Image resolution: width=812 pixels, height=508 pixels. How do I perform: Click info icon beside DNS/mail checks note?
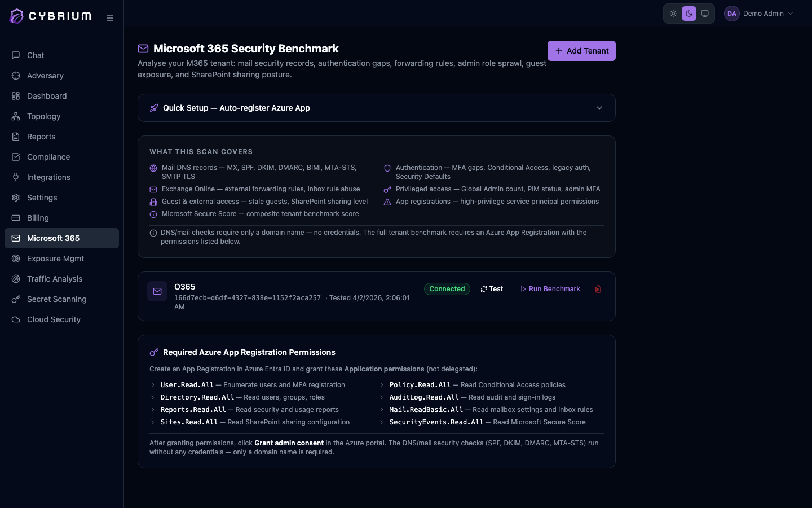153,233
